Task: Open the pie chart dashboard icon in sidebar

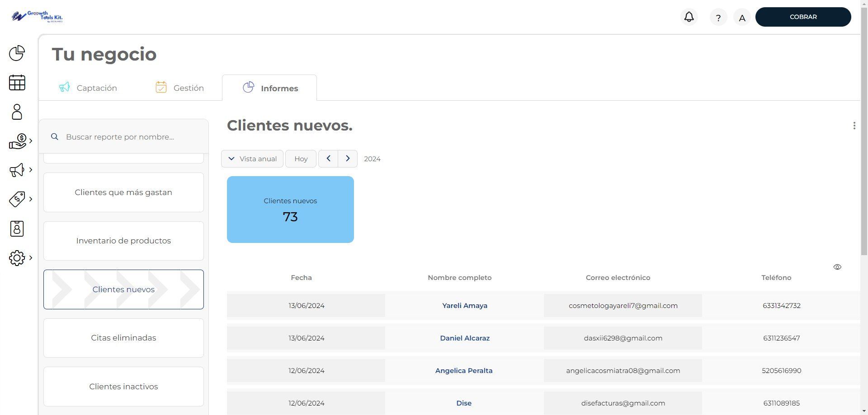Action: tap(17, 53)
